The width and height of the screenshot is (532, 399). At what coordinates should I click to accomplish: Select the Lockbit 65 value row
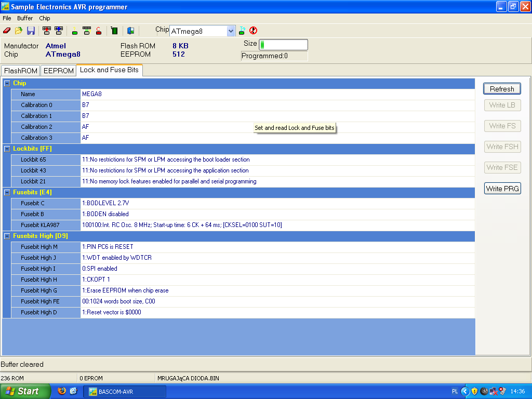pos(277,160)
